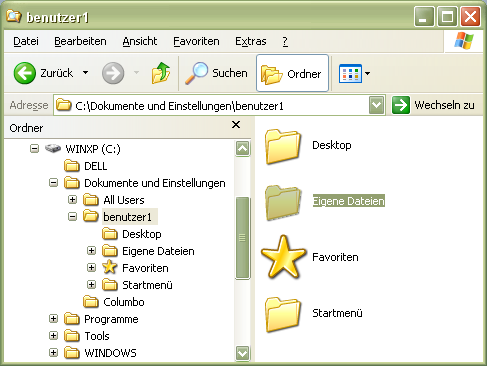Maximize the benutzer1 window
Screen dimensions: 487x366
click(447, 16)
